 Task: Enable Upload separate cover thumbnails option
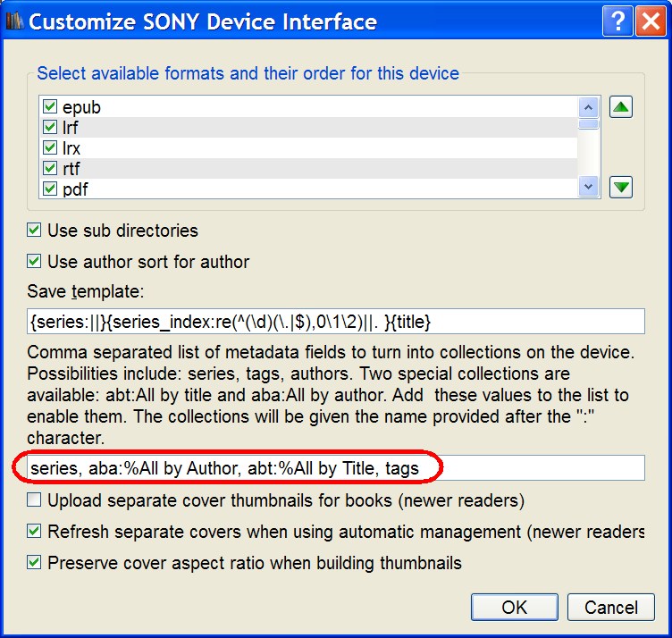34,499
